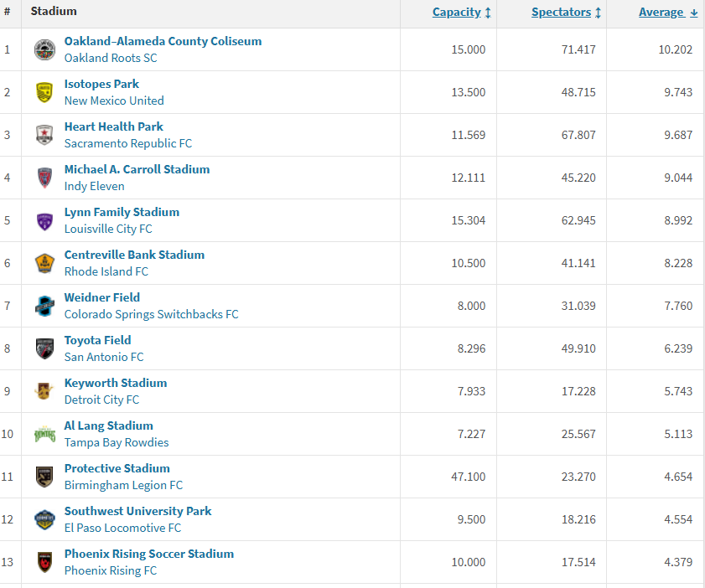This screenshot has height=588, width=705.
Task: Open El Paso Locomotive FC link
Action: click(122, 528)
